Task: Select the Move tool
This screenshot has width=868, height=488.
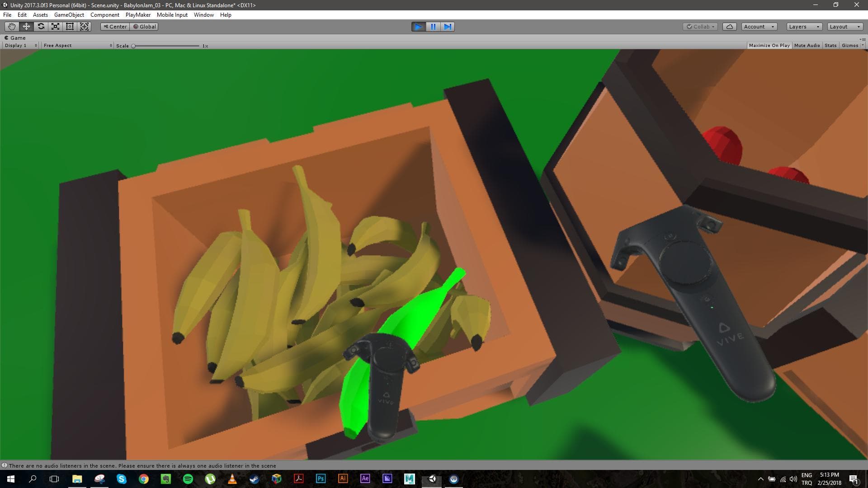Action: [26, 27]
